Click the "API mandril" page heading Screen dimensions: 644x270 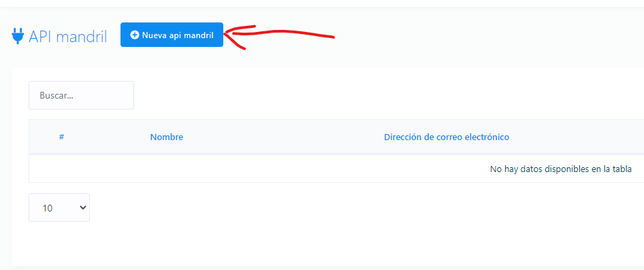pyautogui.click(x=68, y=37)
